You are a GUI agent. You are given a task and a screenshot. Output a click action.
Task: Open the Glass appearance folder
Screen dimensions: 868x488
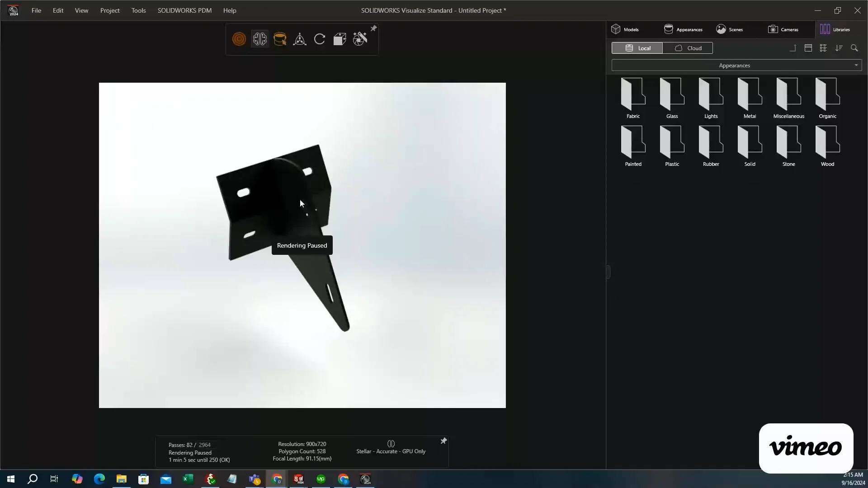pos(672,98)
